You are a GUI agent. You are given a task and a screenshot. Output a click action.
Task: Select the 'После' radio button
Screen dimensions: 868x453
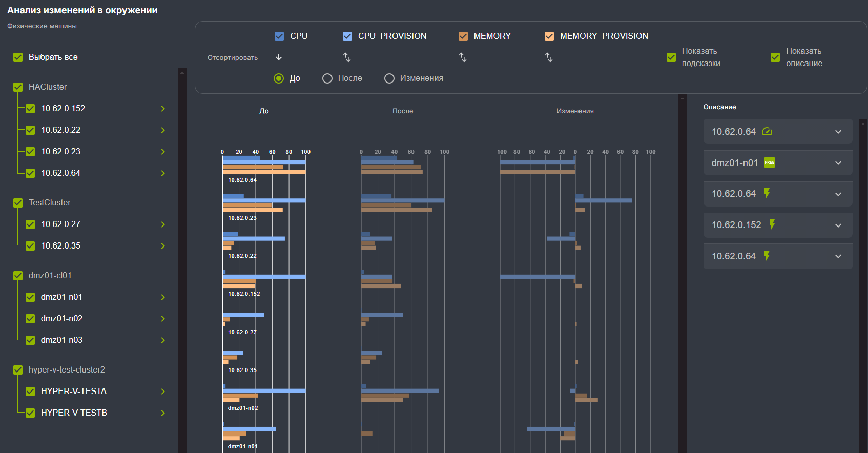(x=327, y=78)
